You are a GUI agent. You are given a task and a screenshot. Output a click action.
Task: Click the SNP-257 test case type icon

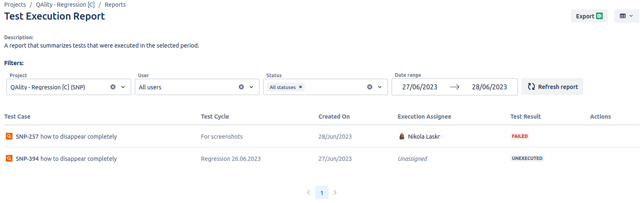(x=9, y=136)
